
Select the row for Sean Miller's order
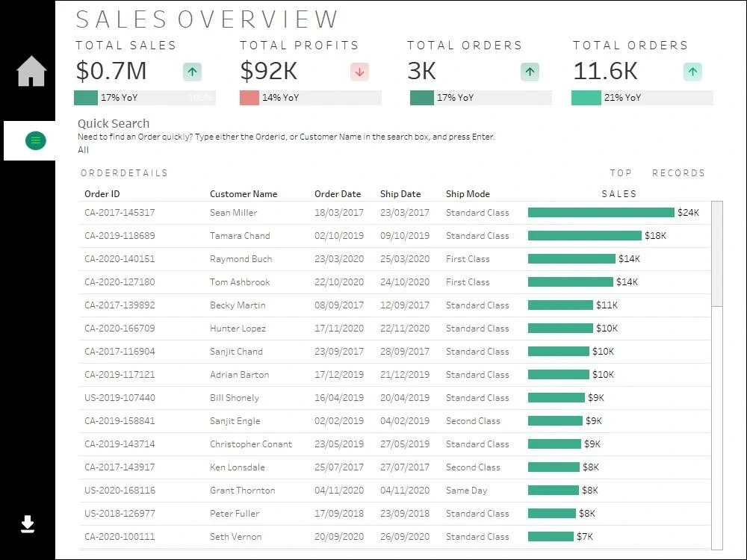click(x=299, y=213)
